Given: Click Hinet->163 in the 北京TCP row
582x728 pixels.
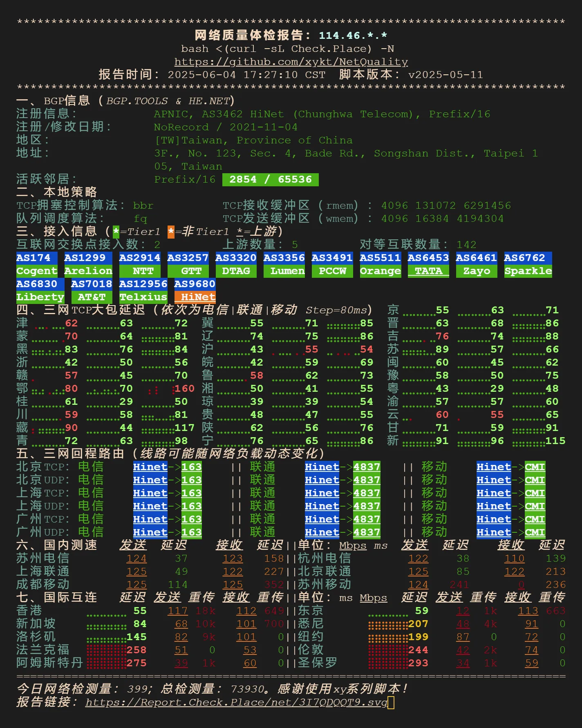Looking at the screenshot, I should coord(168,467).
